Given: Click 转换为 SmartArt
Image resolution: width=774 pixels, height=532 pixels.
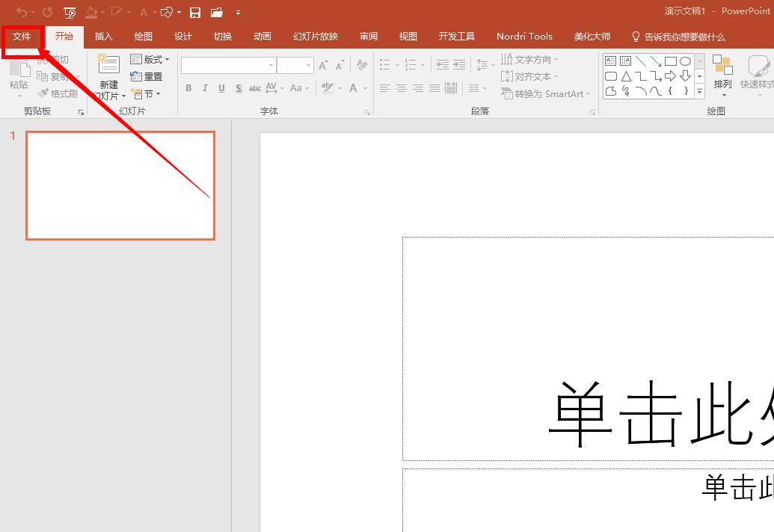Looking at the screenshot, I should click(545, 93).
